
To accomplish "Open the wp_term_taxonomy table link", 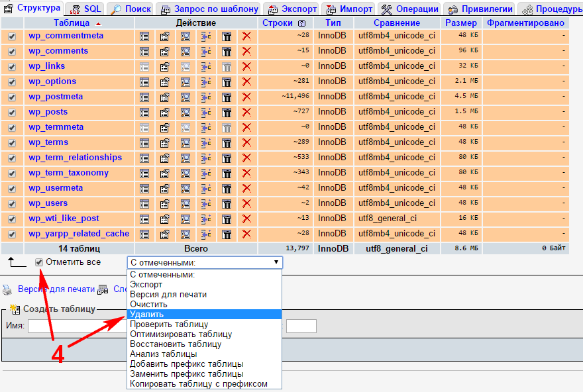I will point(68,173).
